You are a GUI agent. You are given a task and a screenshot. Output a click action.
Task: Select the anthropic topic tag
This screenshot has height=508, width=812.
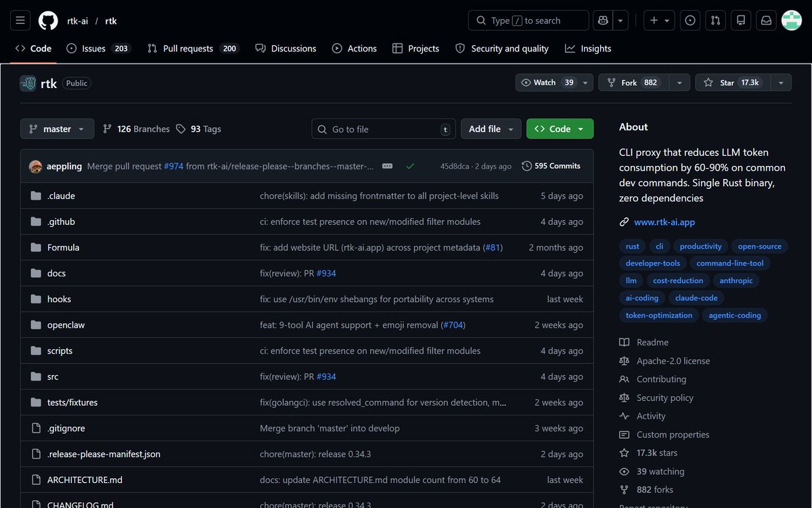tap(736, 280)
